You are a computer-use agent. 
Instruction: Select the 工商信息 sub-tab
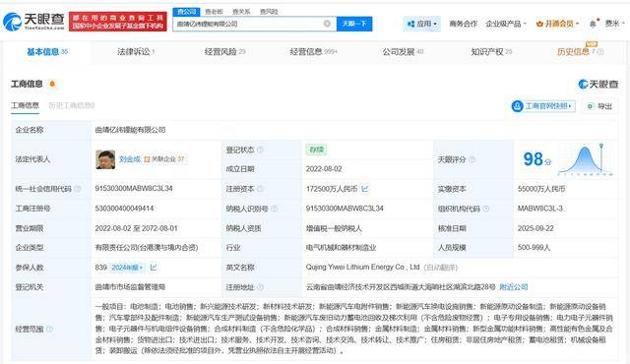[x=25, y=105]
